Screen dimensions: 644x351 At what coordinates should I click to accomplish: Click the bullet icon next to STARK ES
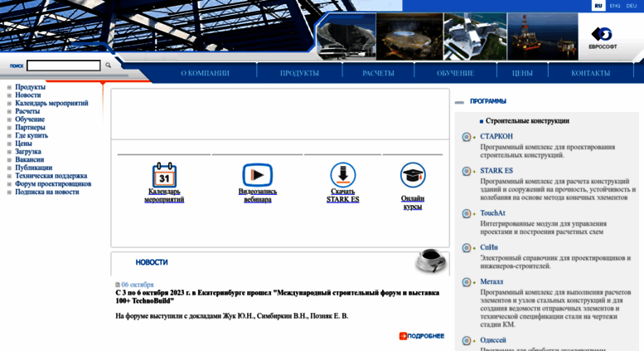(x=466, y=171)
